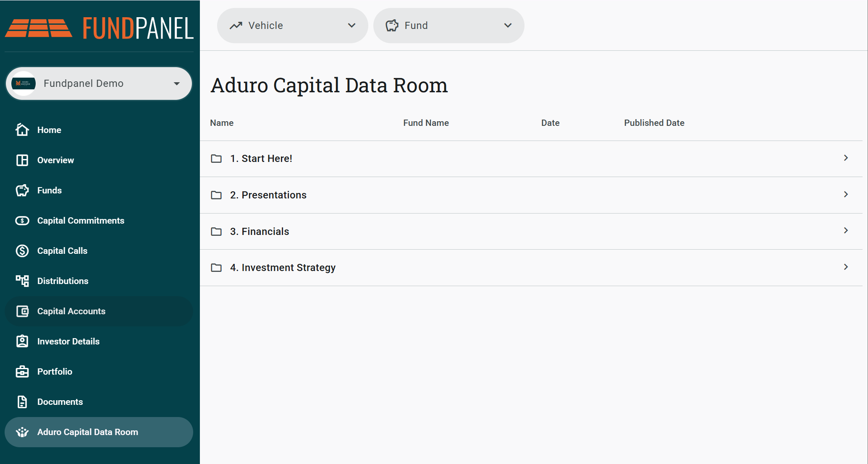Click the Funds piggy bank icon
The height and width of the screenshot is (464, 868).
tap(22, 190)
